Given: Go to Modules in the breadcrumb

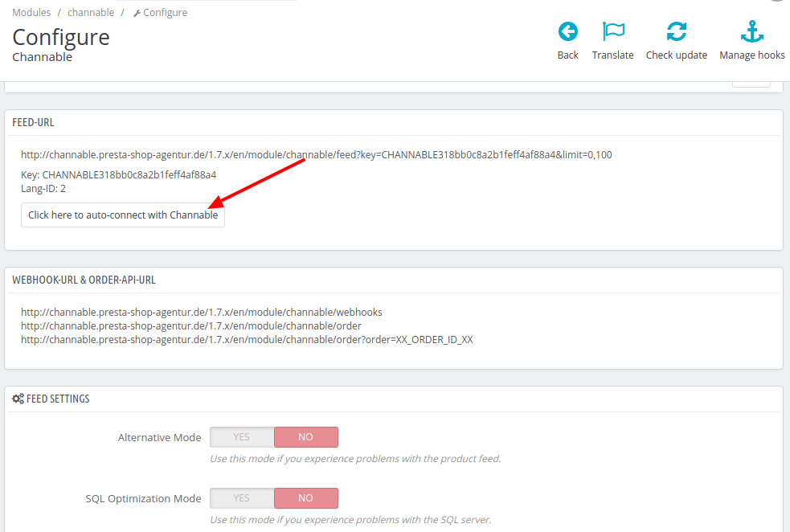Looking at the screenshot, I should point(31,13).
